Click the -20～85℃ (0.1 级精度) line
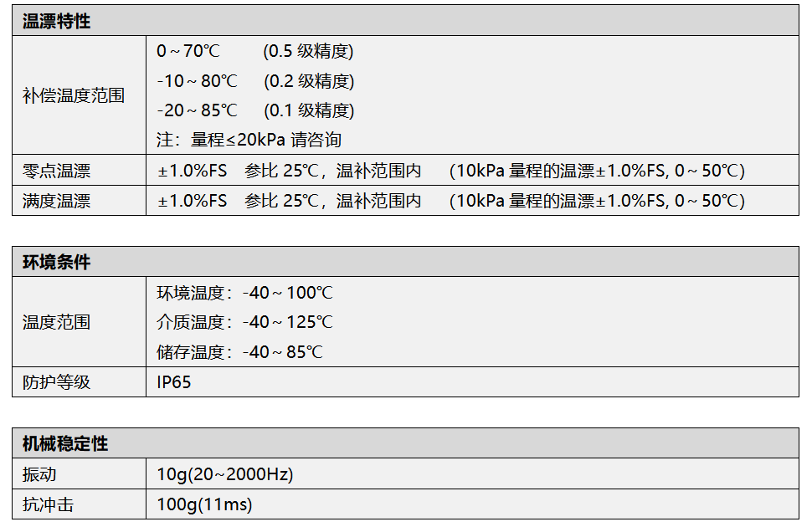Screen dimensions: 812x527 click(x=255, y=110)
